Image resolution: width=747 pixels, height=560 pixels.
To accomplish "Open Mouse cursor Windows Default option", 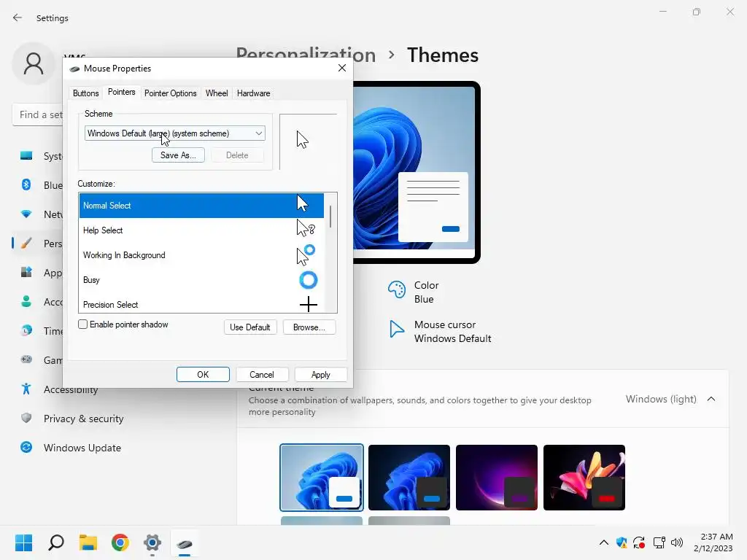I will click(x=440, y=332).
